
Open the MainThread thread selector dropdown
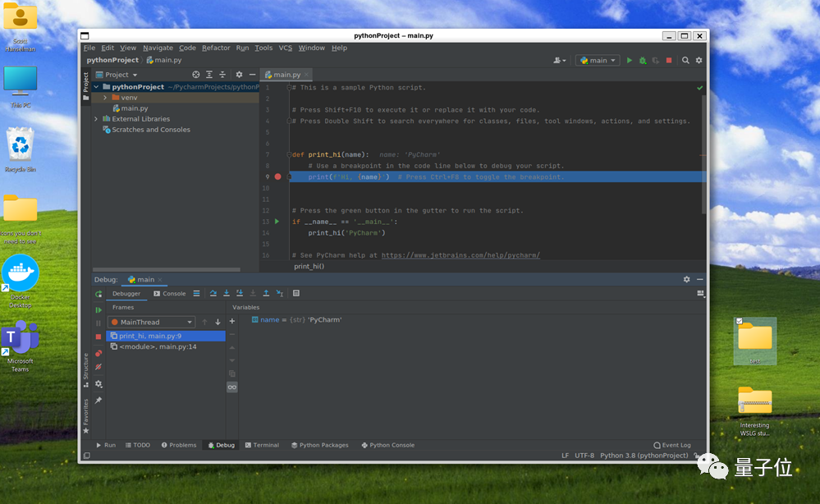[152, 322]
